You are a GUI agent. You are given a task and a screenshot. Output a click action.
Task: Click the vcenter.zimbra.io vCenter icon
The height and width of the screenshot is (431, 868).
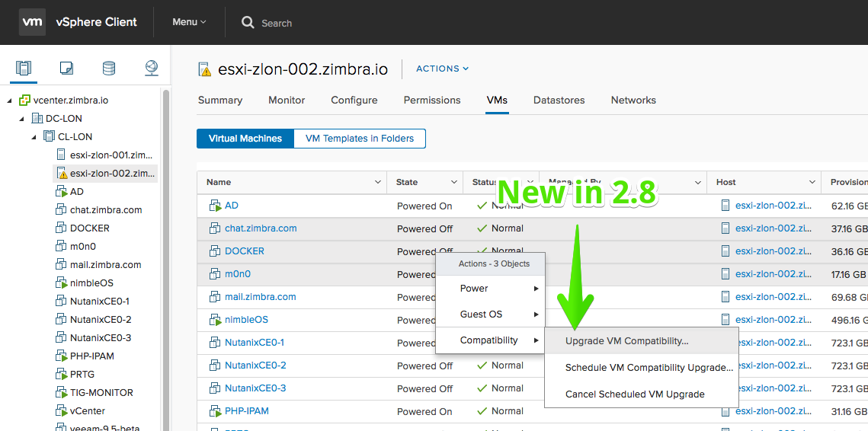(x=24, y=101)
